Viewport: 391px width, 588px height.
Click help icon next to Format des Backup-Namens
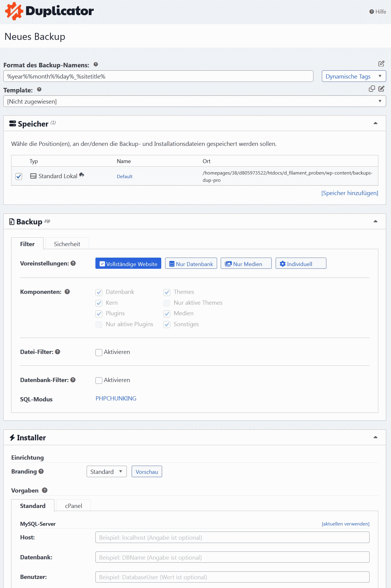[96, 64]
